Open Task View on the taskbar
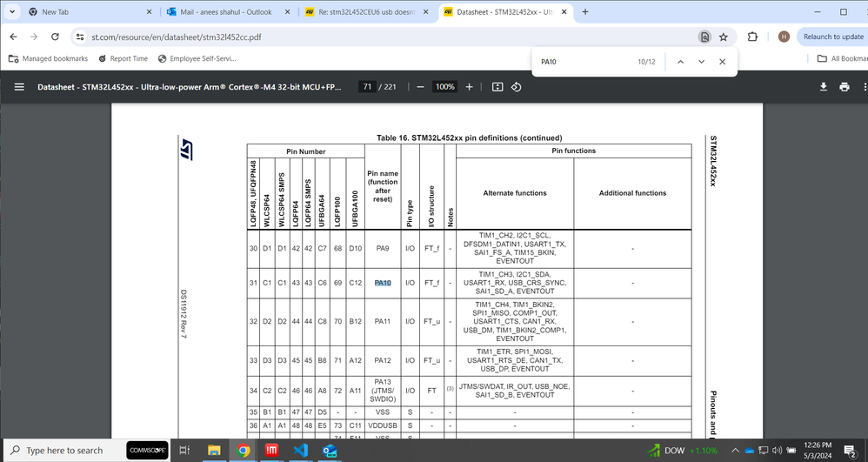 pos(185,451)
